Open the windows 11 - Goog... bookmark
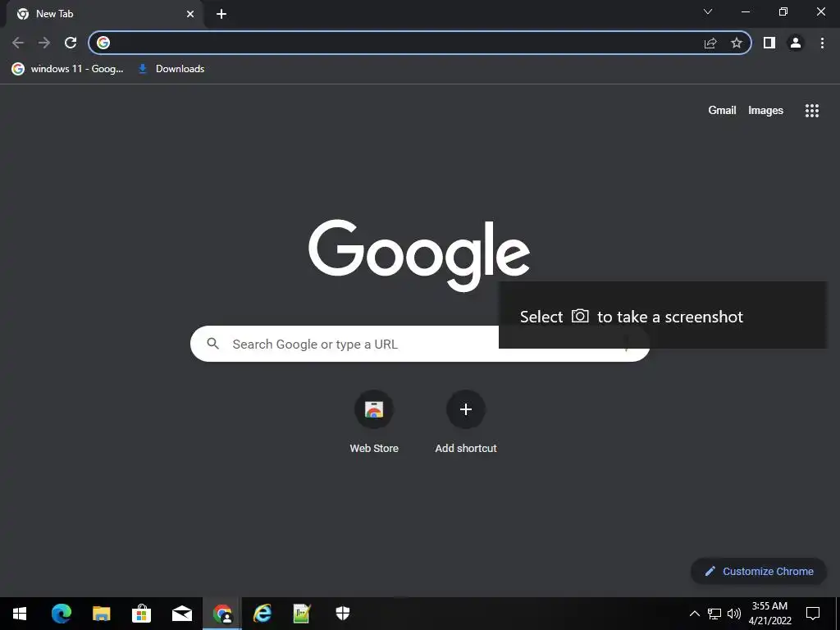The width and height of the screenshot is (840, 630). 68,69
